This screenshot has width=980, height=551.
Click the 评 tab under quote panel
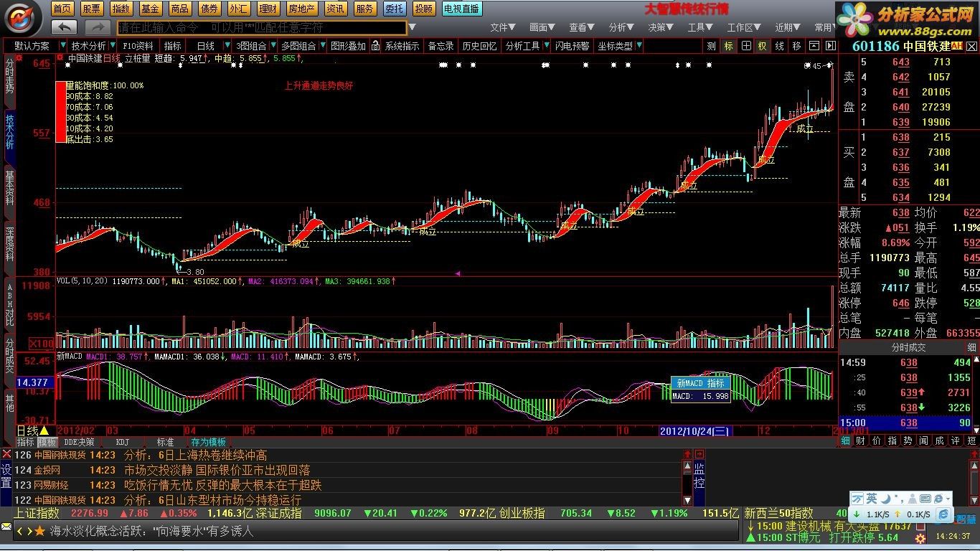(x=956, y=441)
